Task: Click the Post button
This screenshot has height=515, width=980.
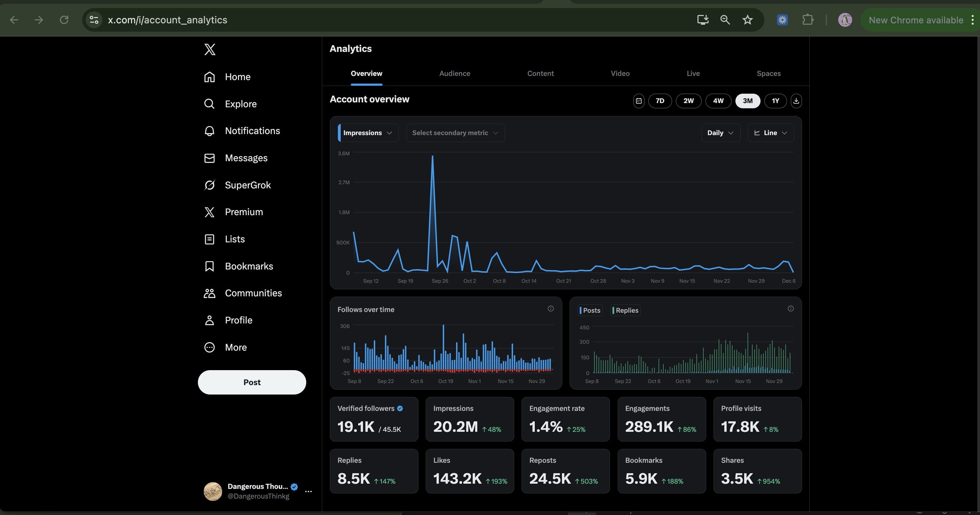Action: point(252,382)
